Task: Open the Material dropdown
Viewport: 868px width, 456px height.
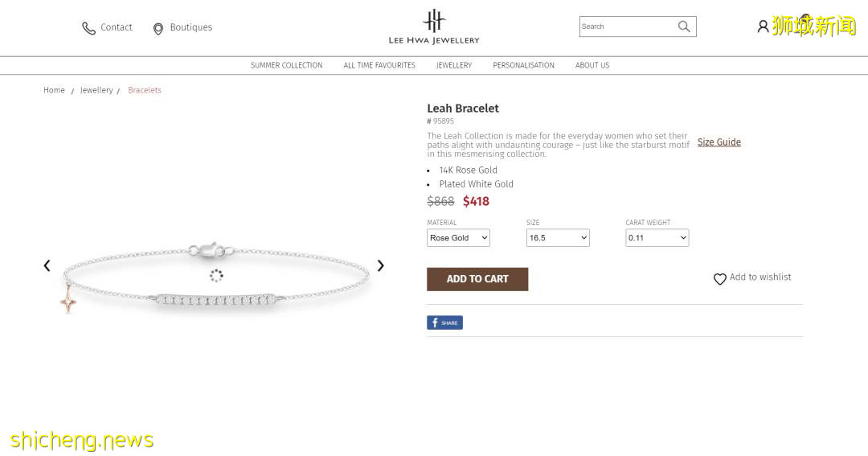Action: tap(458, 238)
